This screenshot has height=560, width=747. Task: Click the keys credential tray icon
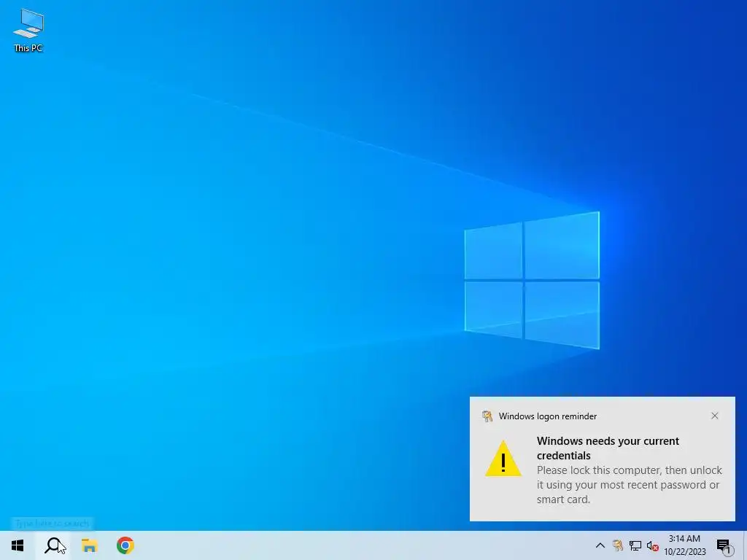pyautogui.click(x=618, y=545)
